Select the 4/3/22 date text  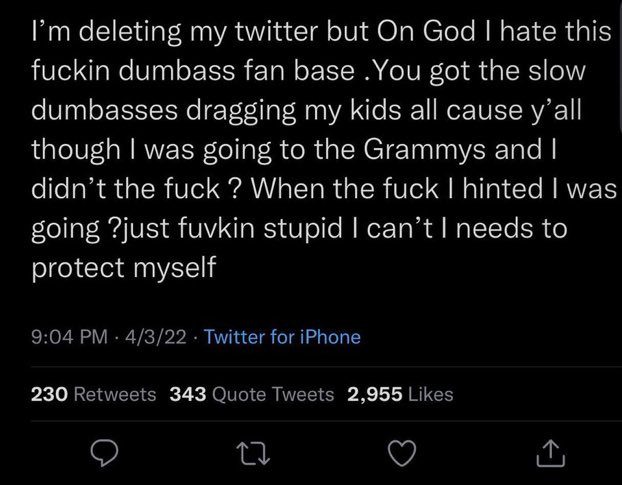click(153, 337)
